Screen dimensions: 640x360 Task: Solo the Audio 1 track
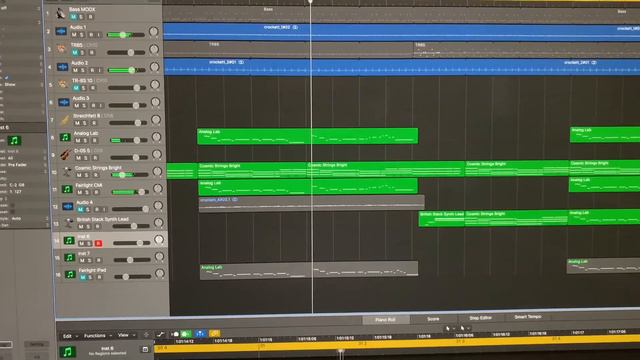coord(82,35)
